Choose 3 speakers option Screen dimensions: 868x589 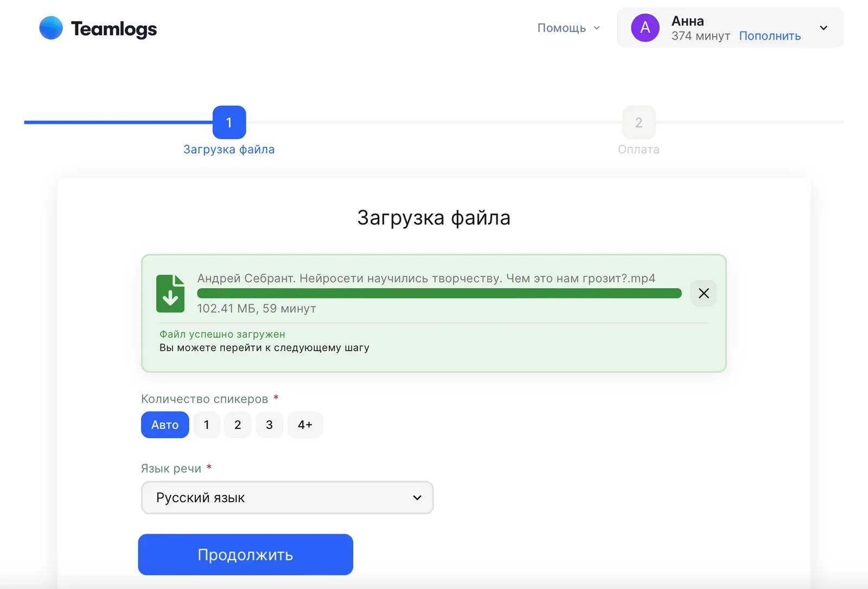point(270,425)
